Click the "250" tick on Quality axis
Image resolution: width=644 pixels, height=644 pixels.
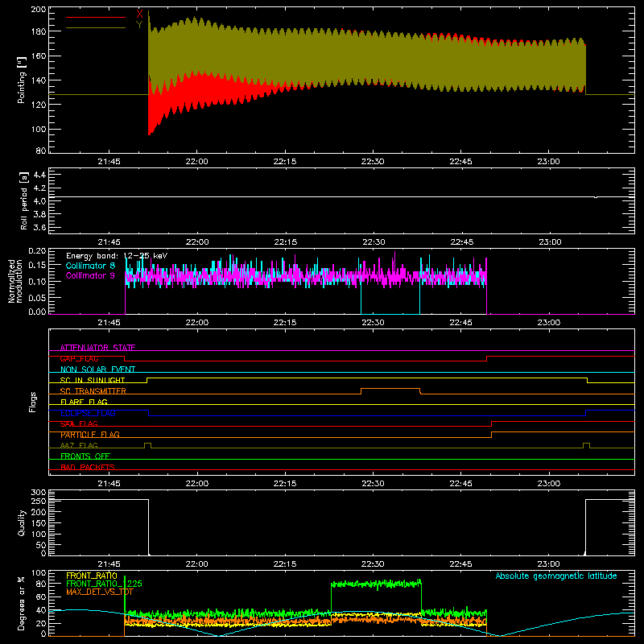pyautogui.click(x=39, y=501)
